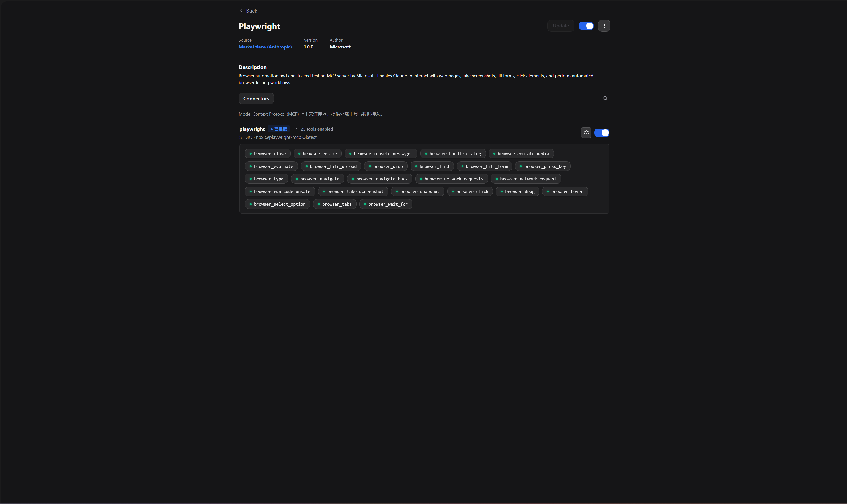Click the browser_select_option chip
Image resolution: width=847 pixels, height=504 pixels.
click(x=277, y=204)
